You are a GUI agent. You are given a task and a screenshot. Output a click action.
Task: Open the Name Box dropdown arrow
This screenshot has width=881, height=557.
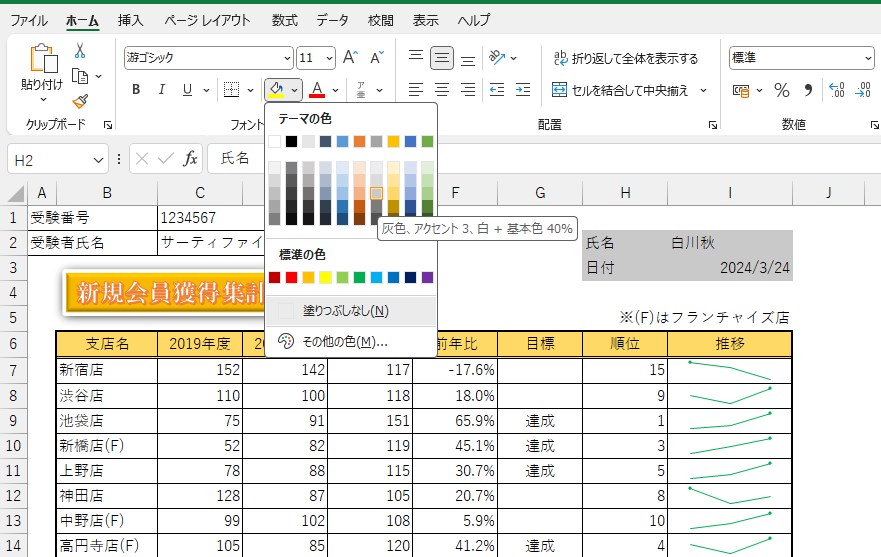pyautogui.click(x=98, y=159)
